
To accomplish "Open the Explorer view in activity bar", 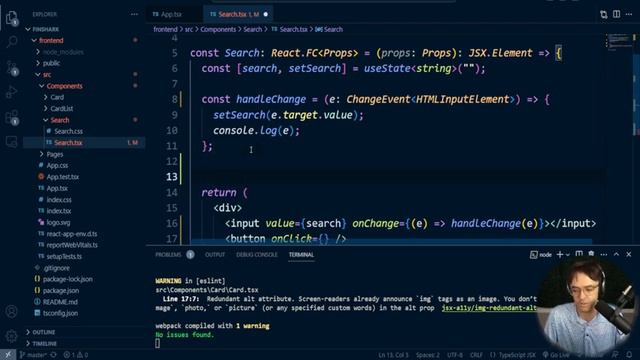I will click(11, 18).
